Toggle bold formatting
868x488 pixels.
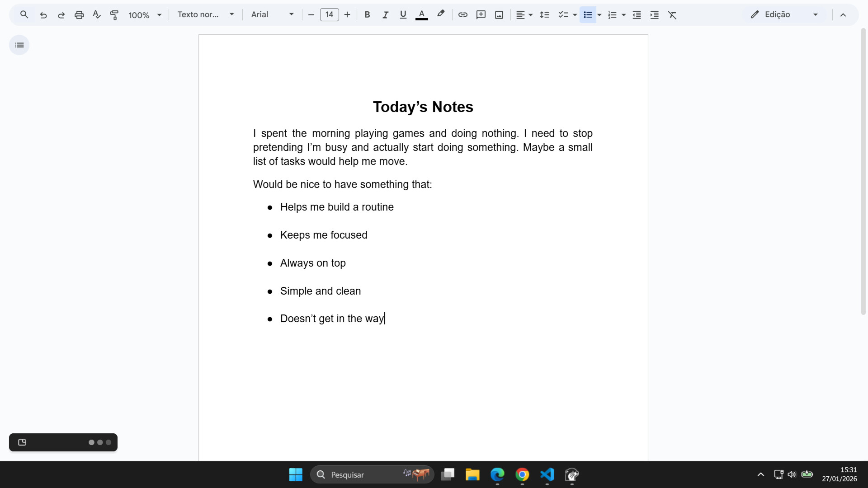367,14
